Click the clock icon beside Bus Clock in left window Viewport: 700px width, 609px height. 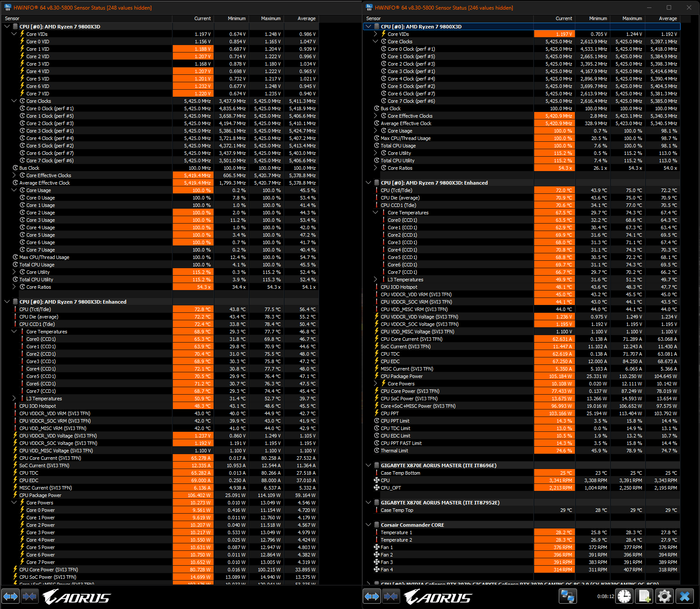click(15, 168)
